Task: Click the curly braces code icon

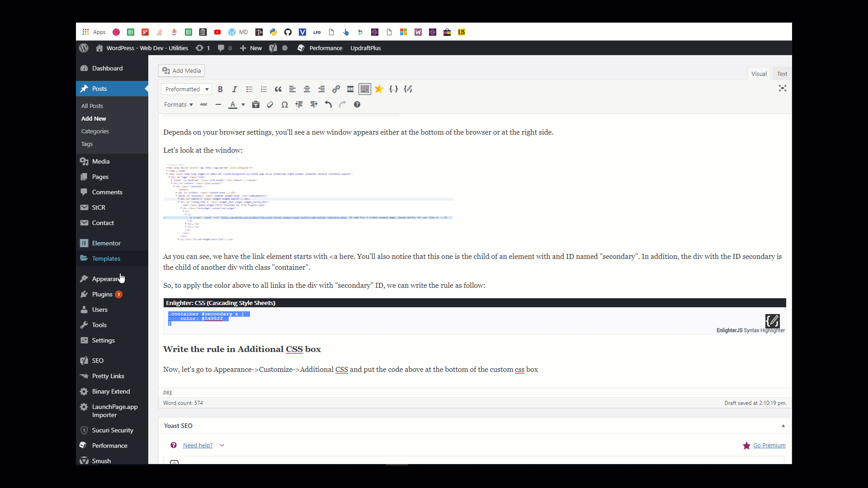Action: coord(393,89)
